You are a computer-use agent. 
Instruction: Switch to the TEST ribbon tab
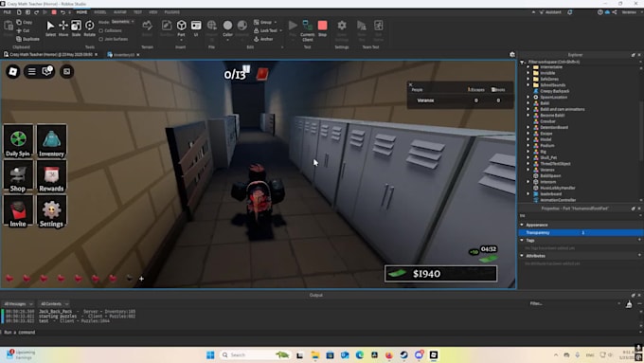click(137, 12)
